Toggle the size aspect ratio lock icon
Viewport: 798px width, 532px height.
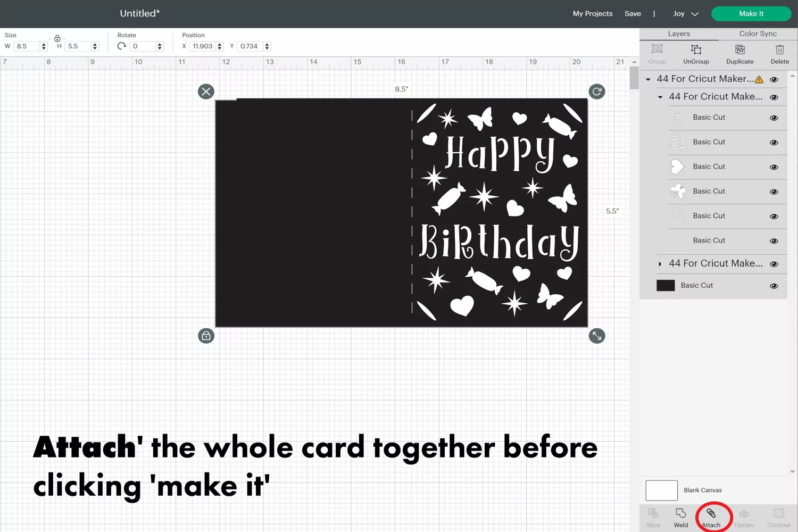(x=57, y=38)
